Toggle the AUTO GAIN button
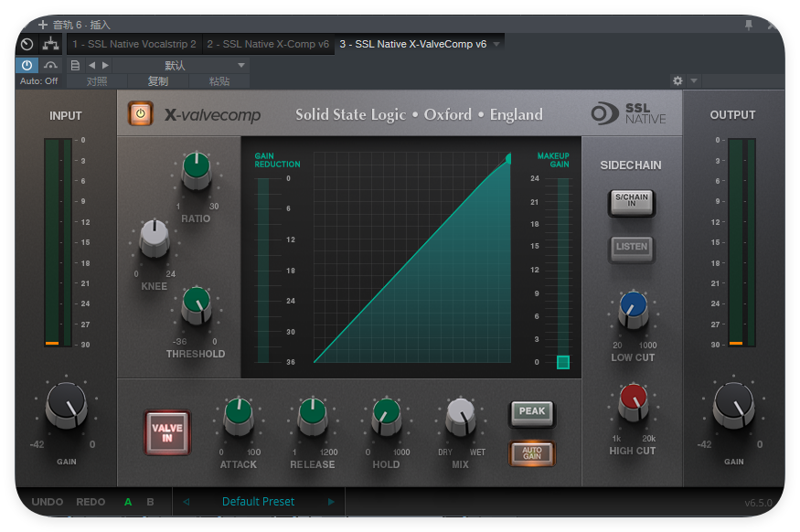This screenshot has width=800, height=532. pyautogui.click(x=531, y=453)
